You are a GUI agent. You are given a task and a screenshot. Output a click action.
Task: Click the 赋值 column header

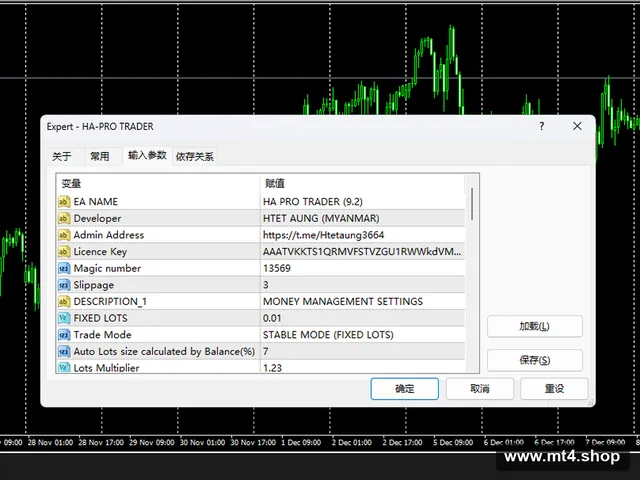pyautogui.click(x=362, y=184)
